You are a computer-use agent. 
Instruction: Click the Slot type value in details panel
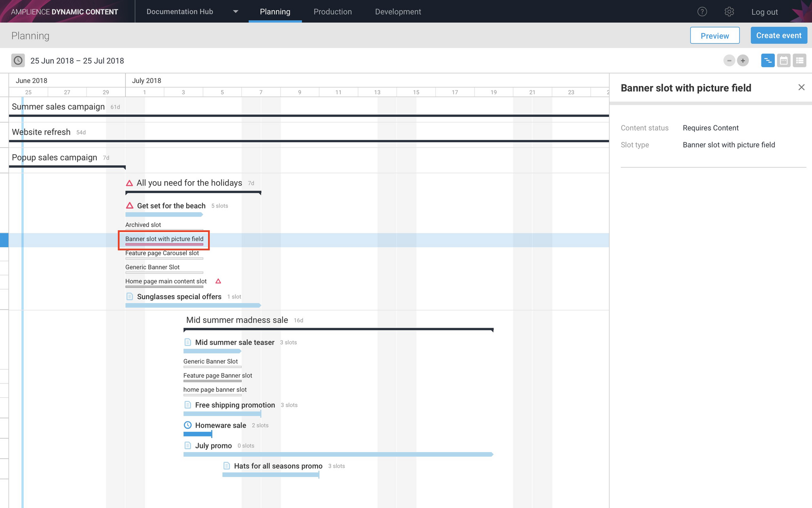pyautogui.click(x=729, y=145)
